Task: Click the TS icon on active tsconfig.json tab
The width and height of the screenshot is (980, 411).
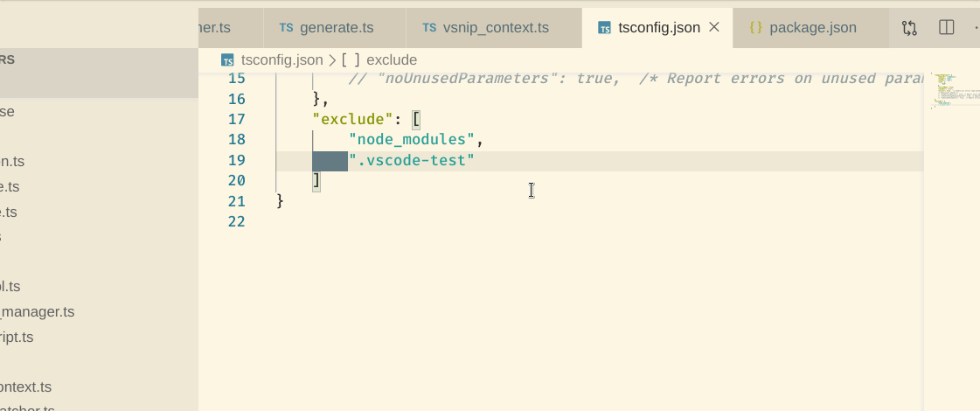Action: pos(605,28)
